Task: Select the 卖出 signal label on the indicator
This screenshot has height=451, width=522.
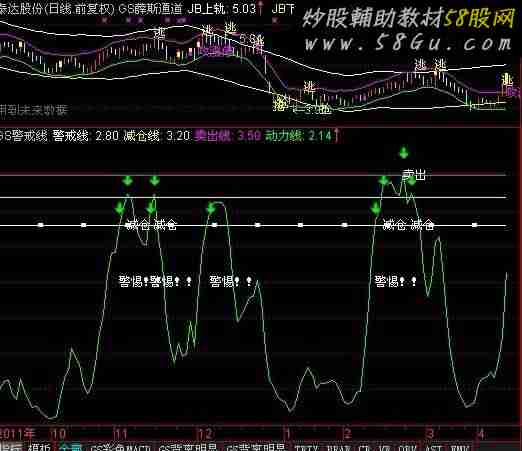Action: 414,174
